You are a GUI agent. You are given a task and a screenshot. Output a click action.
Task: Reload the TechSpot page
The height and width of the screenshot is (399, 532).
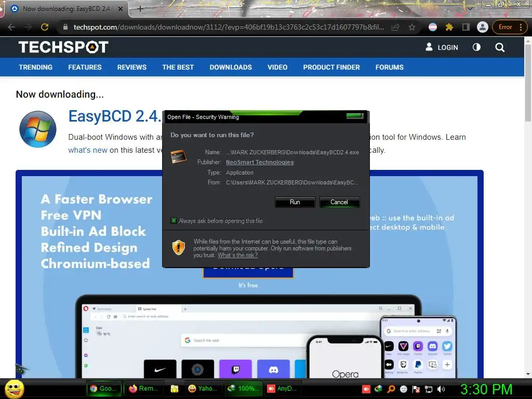point(45,27)
